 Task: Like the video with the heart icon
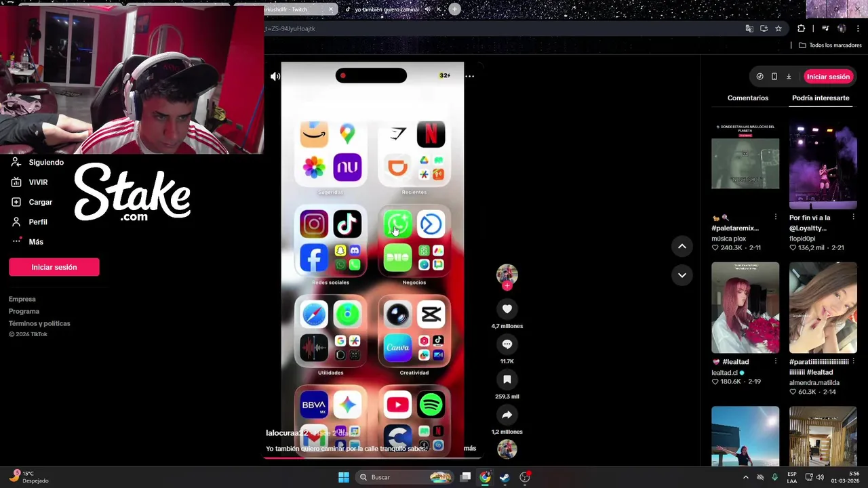(x=507, y=309)
